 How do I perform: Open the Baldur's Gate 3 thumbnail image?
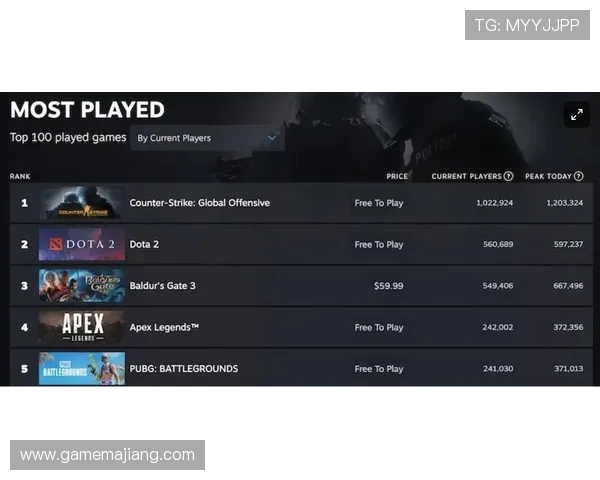click(x=82, y=286)
